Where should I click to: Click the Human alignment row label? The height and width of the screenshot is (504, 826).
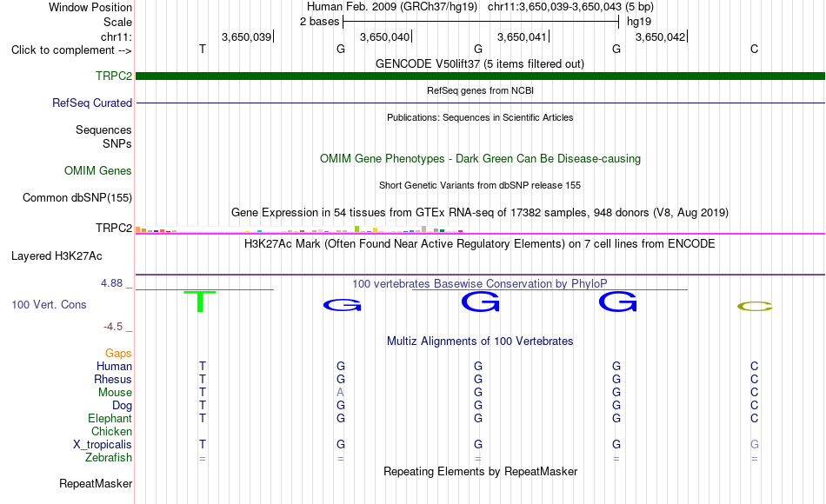pos(114,366)
